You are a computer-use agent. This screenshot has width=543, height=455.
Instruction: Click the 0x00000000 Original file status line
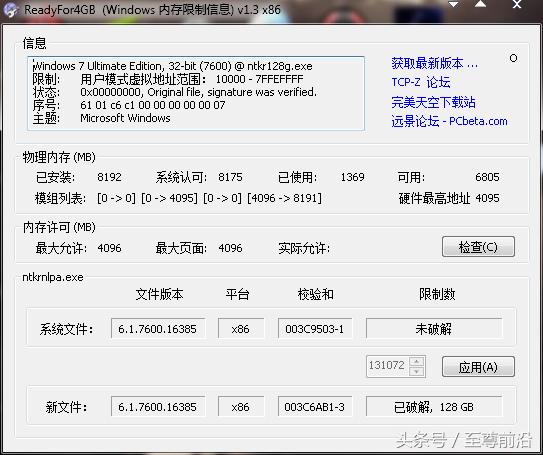[x=198, y=92]
